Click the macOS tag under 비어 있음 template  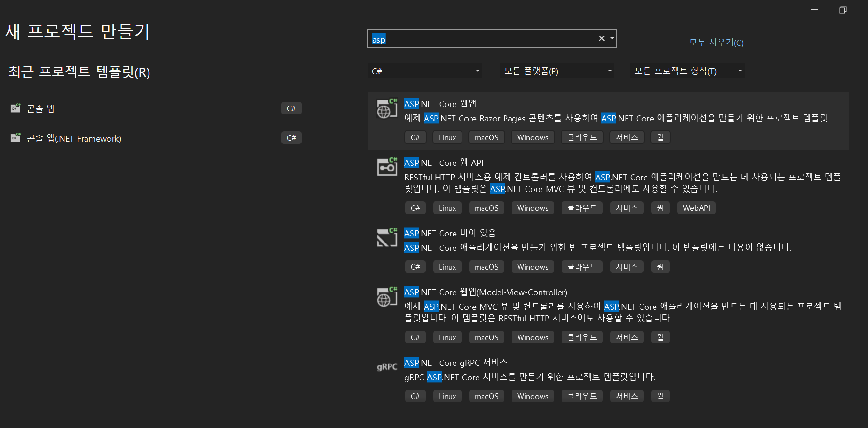(486, 267)
